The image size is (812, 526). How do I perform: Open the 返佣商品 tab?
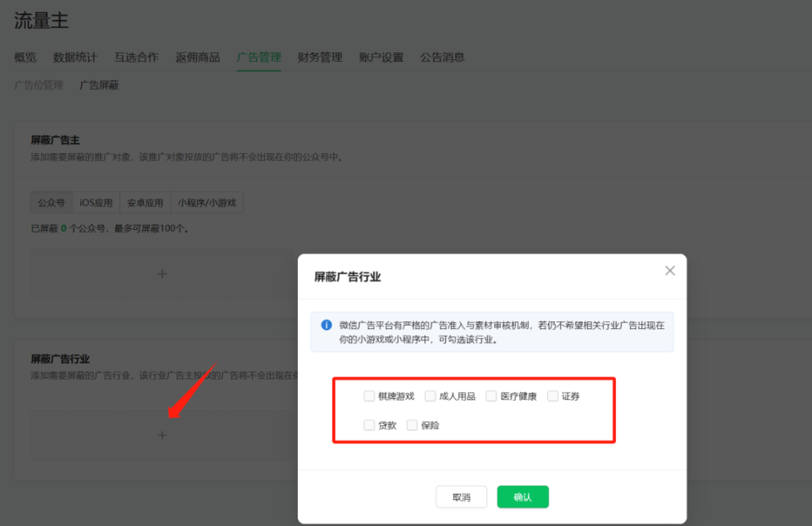(x=197, y=57)
